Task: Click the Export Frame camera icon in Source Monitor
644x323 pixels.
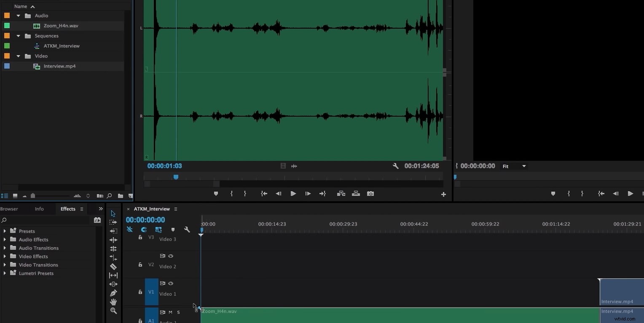Action: [370, 194]
